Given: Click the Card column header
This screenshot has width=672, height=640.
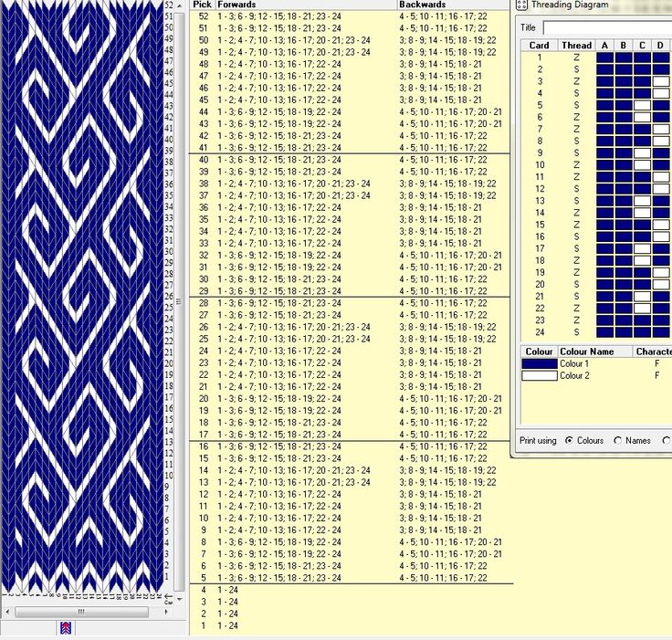Looking at the screenshot, I should [540, 45].
